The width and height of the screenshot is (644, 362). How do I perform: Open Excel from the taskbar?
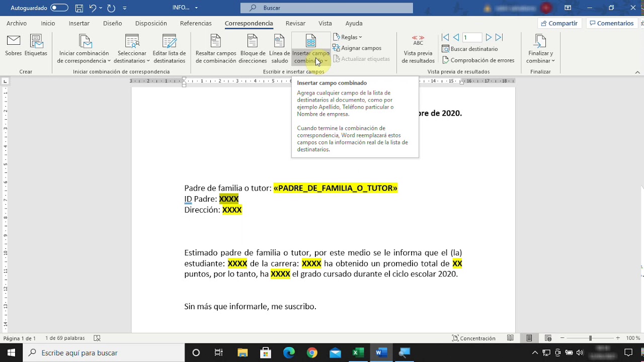[x=358, y=352]
